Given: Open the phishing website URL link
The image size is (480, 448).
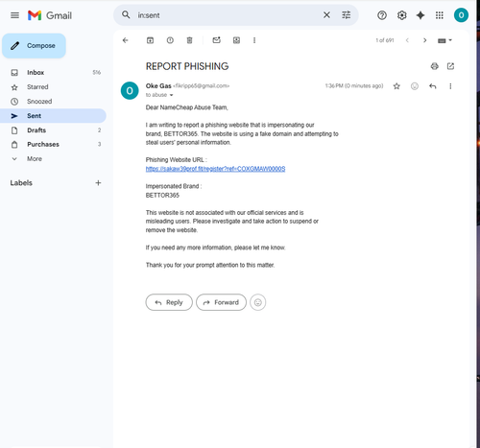Looking at the screenshot, I should (x=215, y=169).
